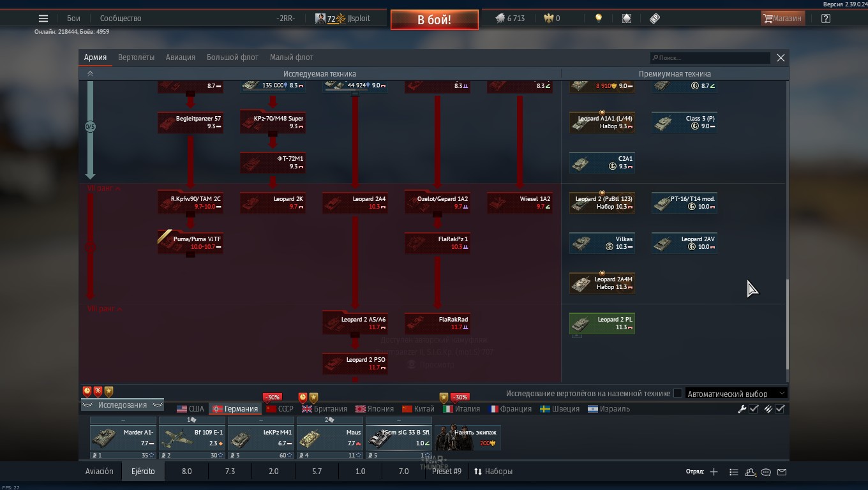The image size is (868, 490).
Task: Click the stopwatch icon above Британия
Action: pyautogui.click(x=303, y=397)
